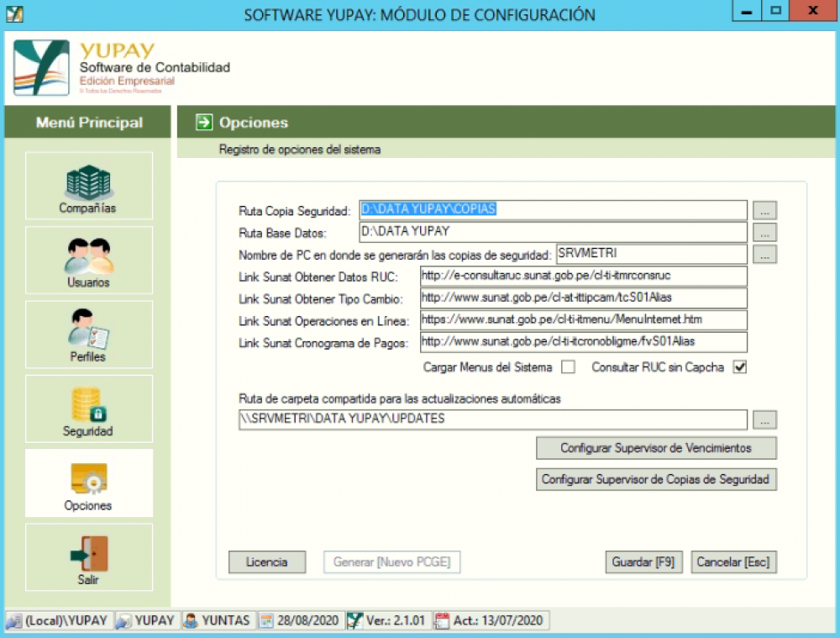Browse for the Ruta Copia Seguridad folder
This screenshot has height=638, width=840.
(764, 211)
